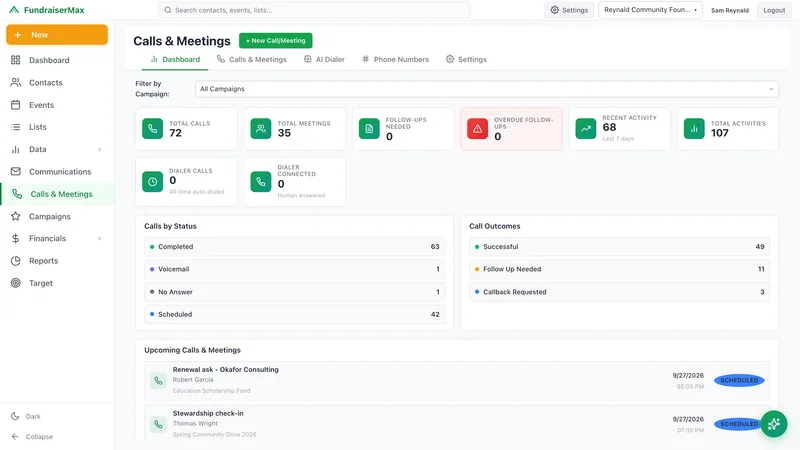Click the Settings button in top bar
Image resolution: width=800 pixels, height=450 pixels.
coord(569,10)
